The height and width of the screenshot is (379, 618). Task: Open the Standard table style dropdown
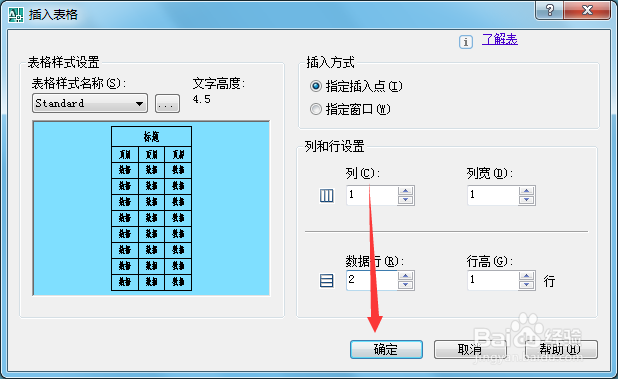click(90, 103)
